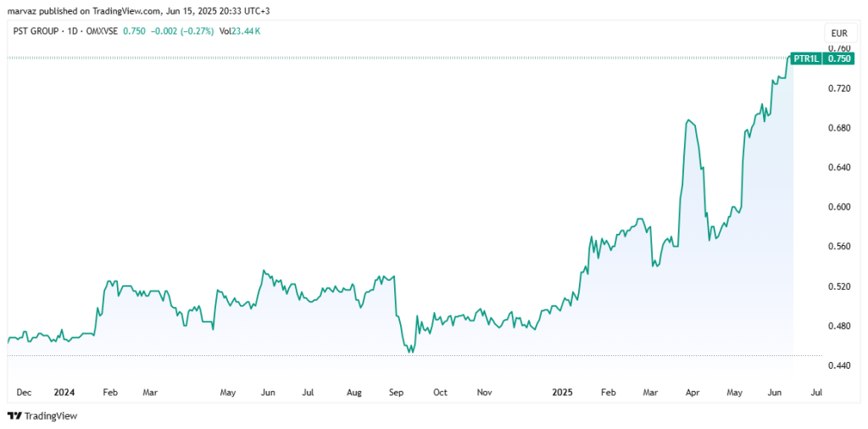Click the 0.520 price axis label
This screenshot has width=868, height=429.
(x=838, y=287)
